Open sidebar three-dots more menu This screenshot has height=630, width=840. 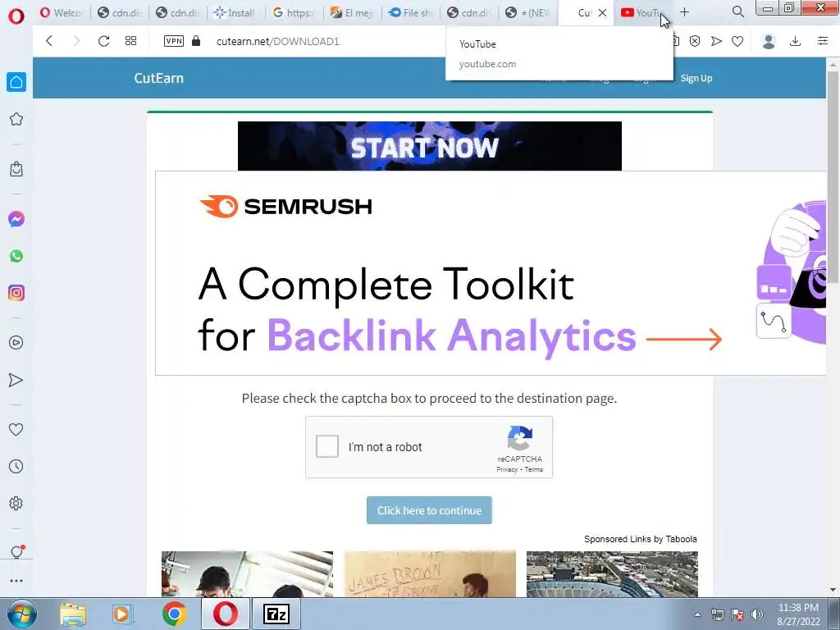coord(16,581)
